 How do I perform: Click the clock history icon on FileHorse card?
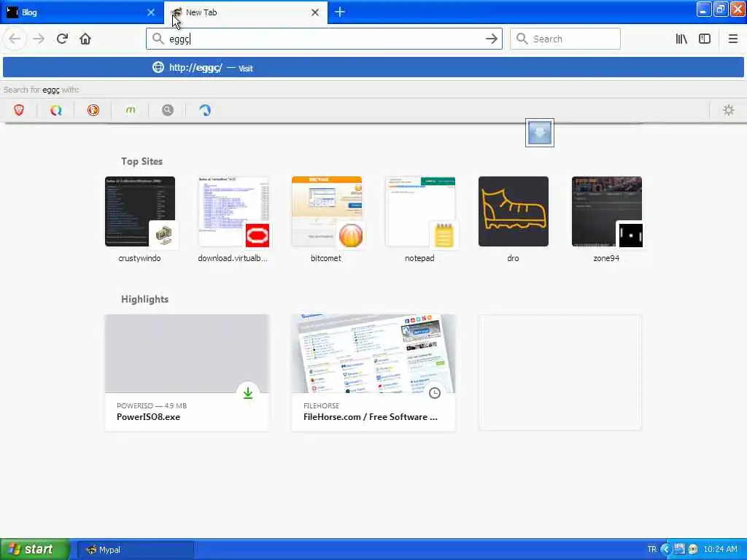(435, 393)
